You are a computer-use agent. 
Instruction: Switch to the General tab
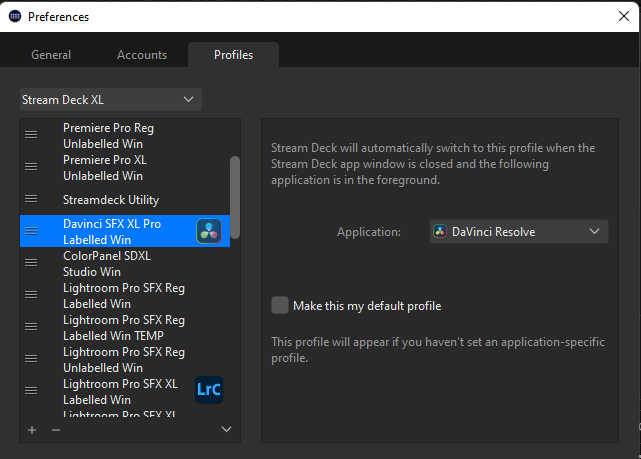[x=51, y=54]
